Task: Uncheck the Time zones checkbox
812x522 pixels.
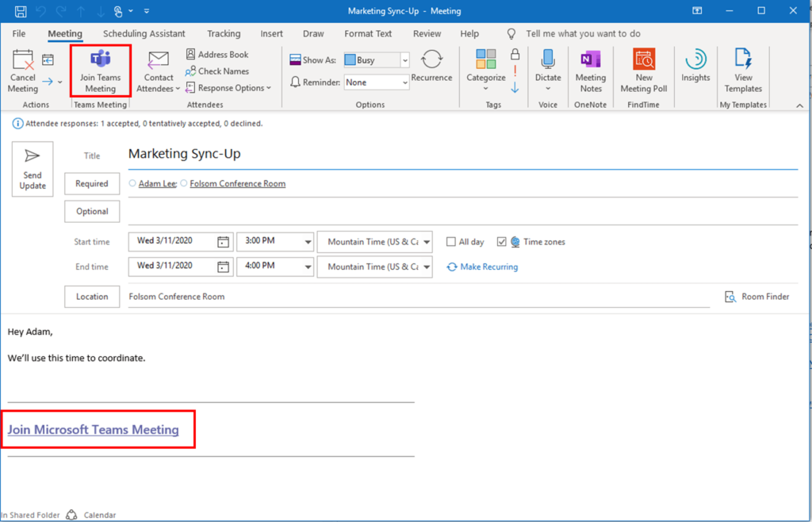Action: (501, 242)
